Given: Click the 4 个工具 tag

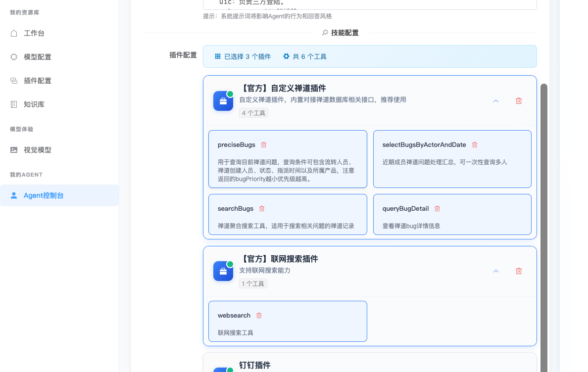Looking at the screenshot, I should 253,113.
